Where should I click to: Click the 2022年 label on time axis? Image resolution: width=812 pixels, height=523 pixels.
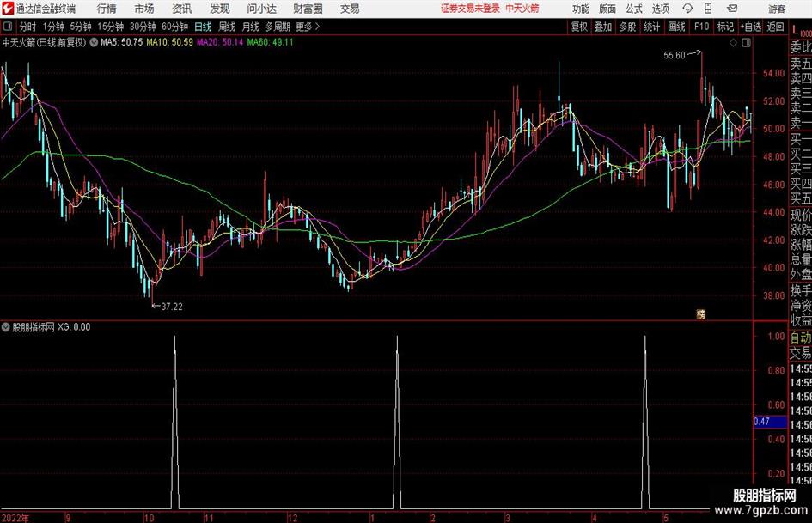pos(15,518)
